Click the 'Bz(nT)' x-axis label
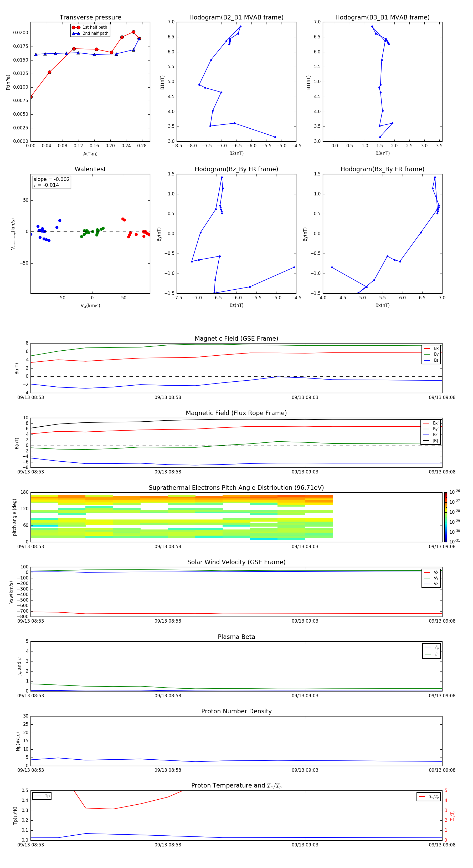473x868 pixels. click(x=236, y=305)
